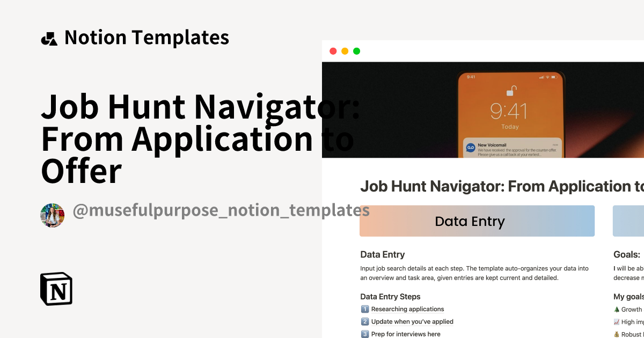Image resolution: width=644 pixels, height=338 pixels.
Task: Click the chart icon beside High impact goal
Action: (617, 321)
